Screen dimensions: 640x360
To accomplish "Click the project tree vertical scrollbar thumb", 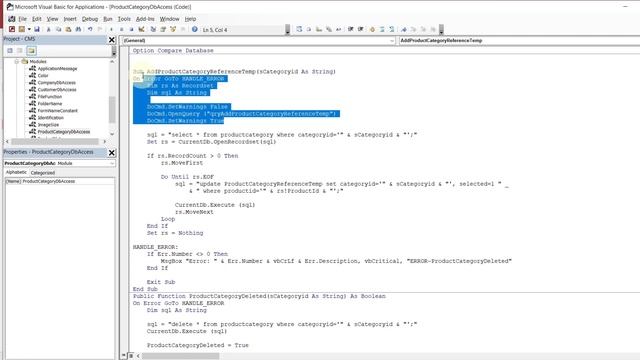I will 112,109.
